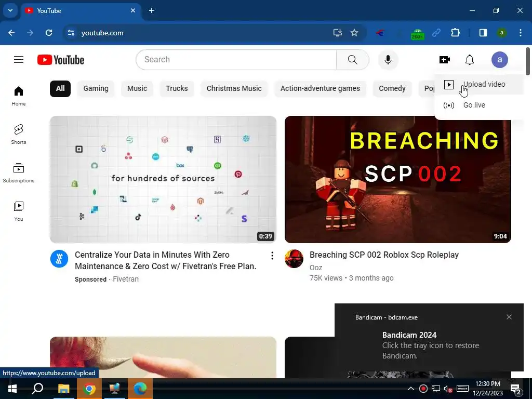The height and width of the screenshot is (399, 532).
Task: Go forward in Chrome
Action: [30, 33]
